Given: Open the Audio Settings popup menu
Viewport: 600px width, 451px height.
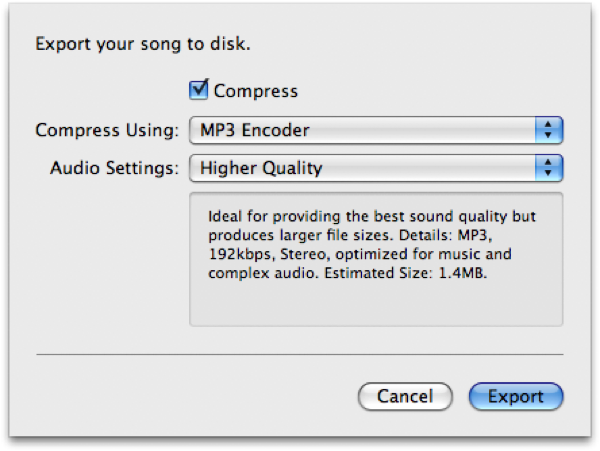Looking at the screenshot, I should click(376, 168).
